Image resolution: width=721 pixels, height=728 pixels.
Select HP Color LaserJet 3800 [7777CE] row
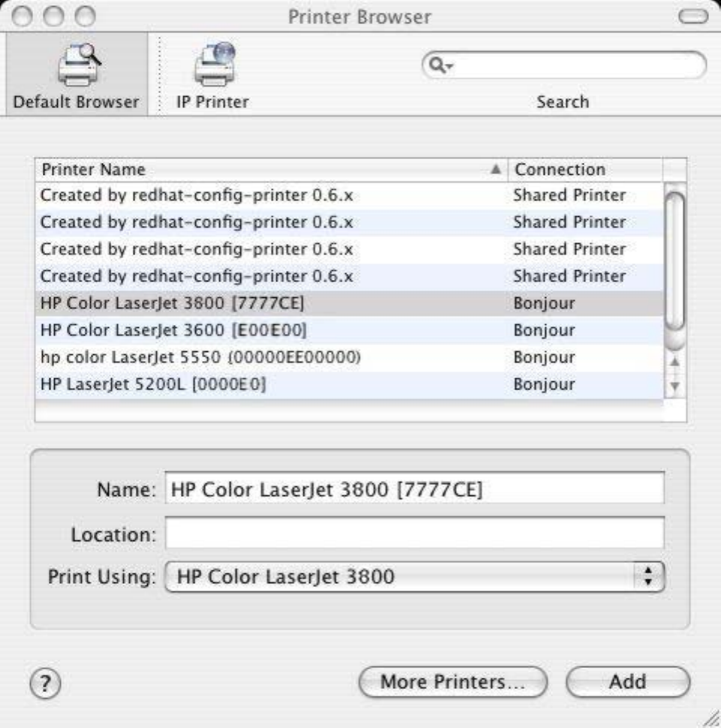349,303
